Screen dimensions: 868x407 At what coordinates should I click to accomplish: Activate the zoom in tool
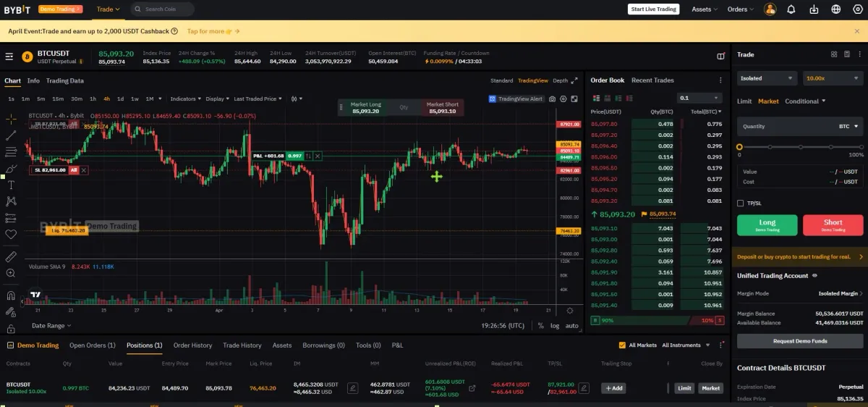(x=11, y=273)
